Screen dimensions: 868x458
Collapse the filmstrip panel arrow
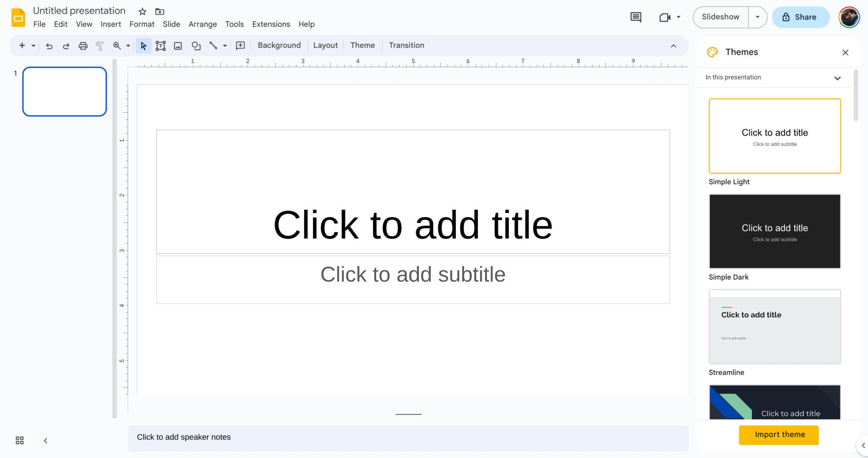click(45, 441)
